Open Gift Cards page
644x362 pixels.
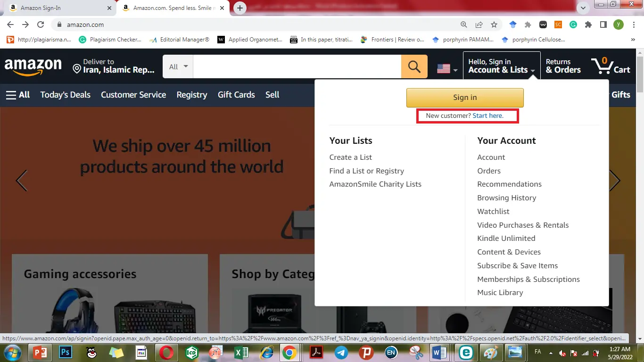[236, 95]
